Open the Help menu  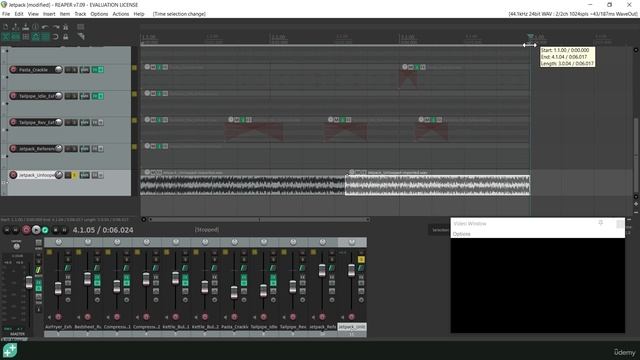click(x=139, y=14)
